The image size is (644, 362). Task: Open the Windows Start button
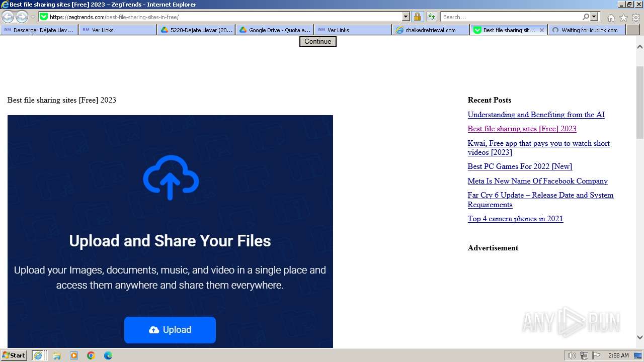coord(14,355)
